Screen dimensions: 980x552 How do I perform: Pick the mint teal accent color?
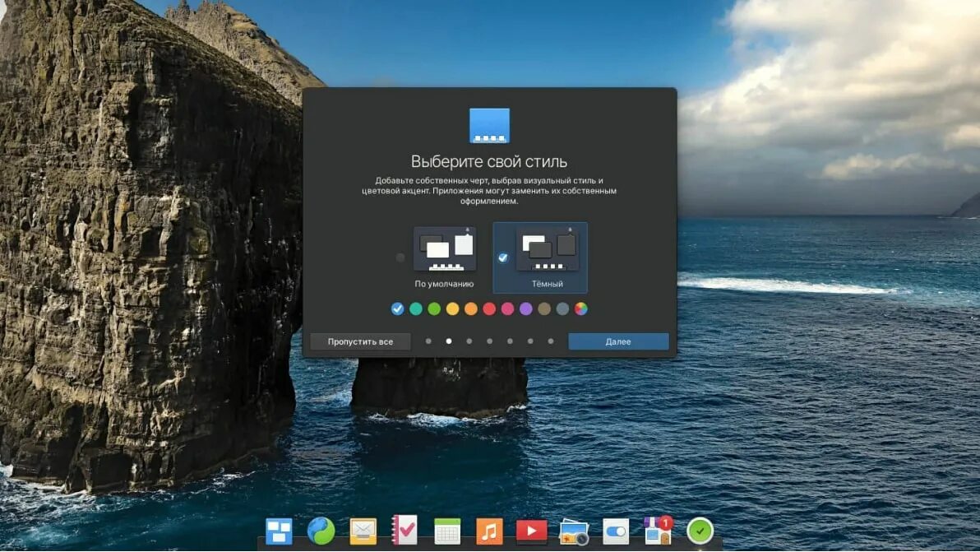416,308
